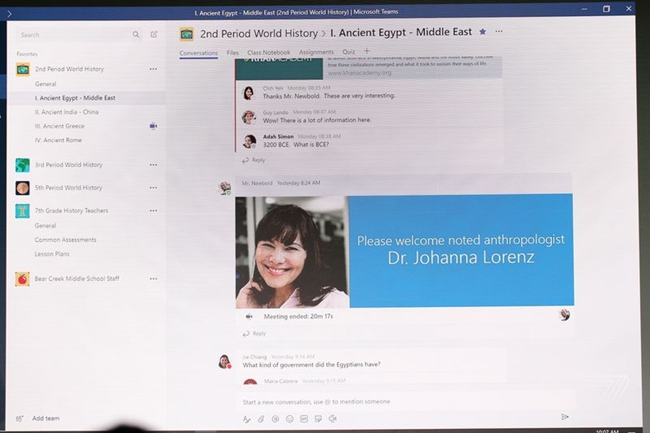Click the Add team label

click(46, 418)
